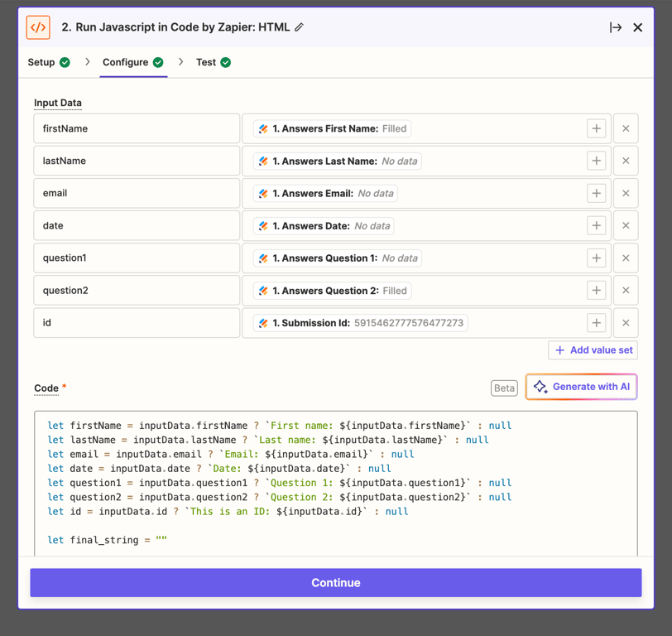Edit the lastName key field
This screenshot has width=672, height=636.
coord(137,161)
